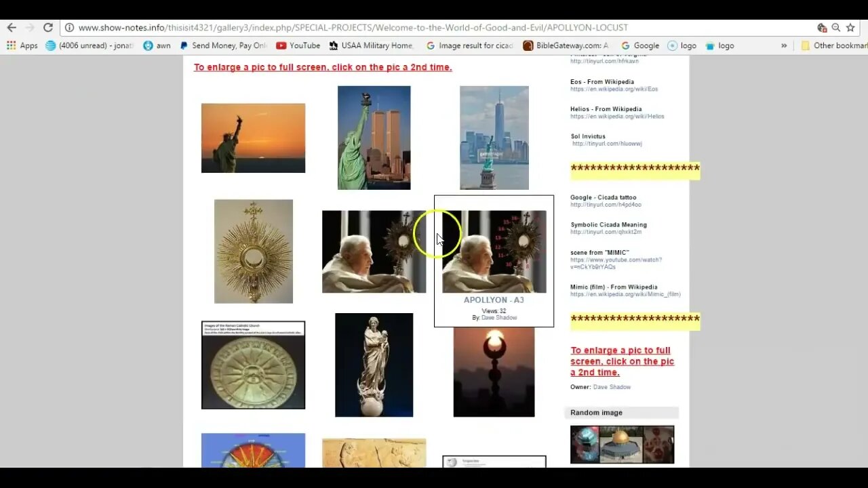Click the translate icon in the address bar
Screen dimensions: 868x488
[x=822, y=28]
